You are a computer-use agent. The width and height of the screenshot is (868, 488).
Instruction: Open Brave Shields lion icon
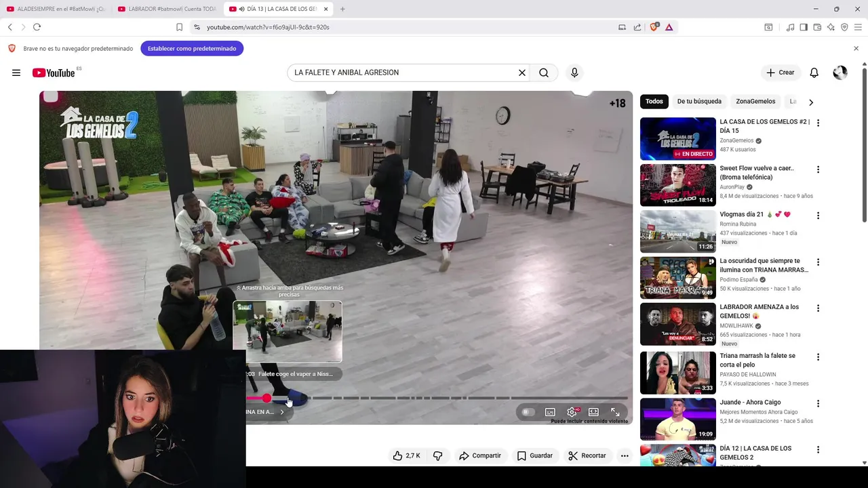[x=654, y=27]
